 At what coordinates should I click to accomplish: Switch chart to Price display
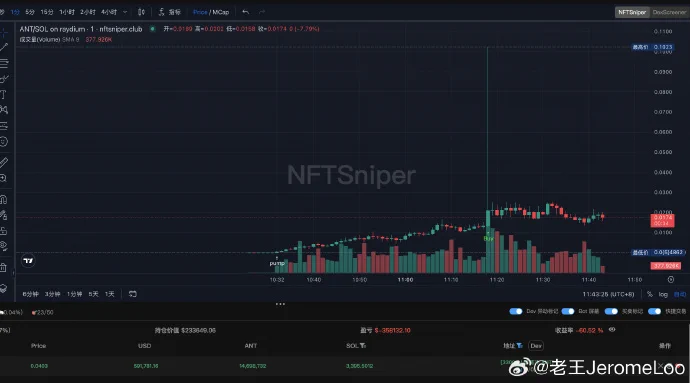(200, 12)
